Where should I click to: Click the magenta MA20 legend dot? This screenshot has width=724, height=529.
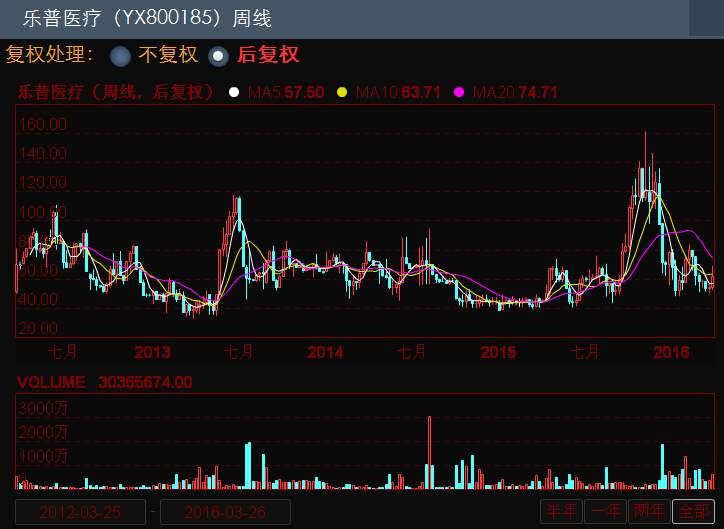459,93
